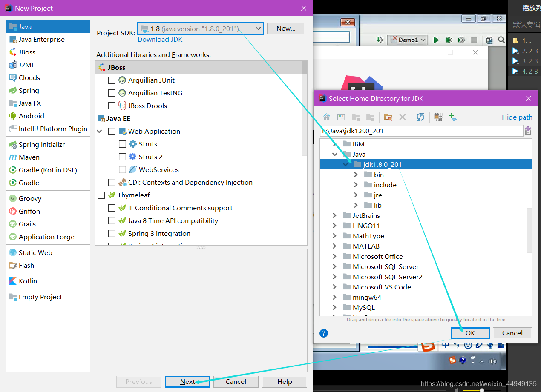541x392 pixels.
Task: Click OK in the JDK dialog
Action: 470,333
